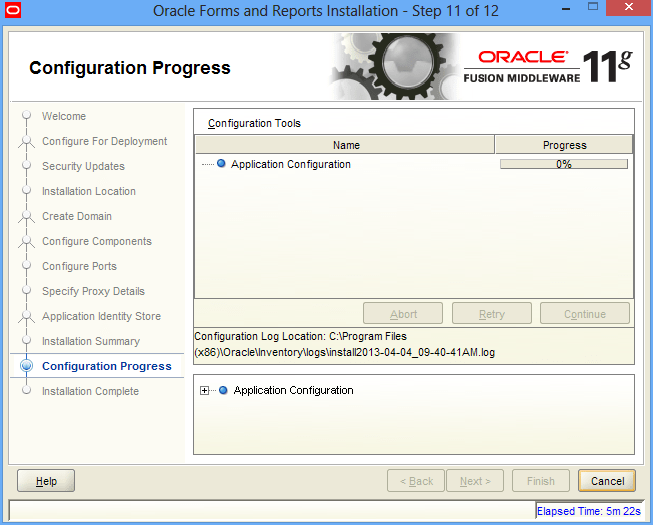This screenshot has width=653, height=525.
Task: Click Configure For Deployment step marker
Action: [27, 142]
